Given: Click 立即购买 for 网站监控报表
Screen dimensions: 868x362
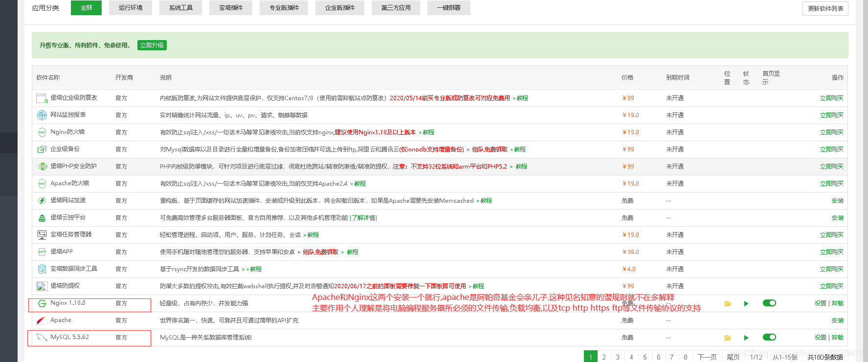Looking at the screenshot, I should coord(831,115).
